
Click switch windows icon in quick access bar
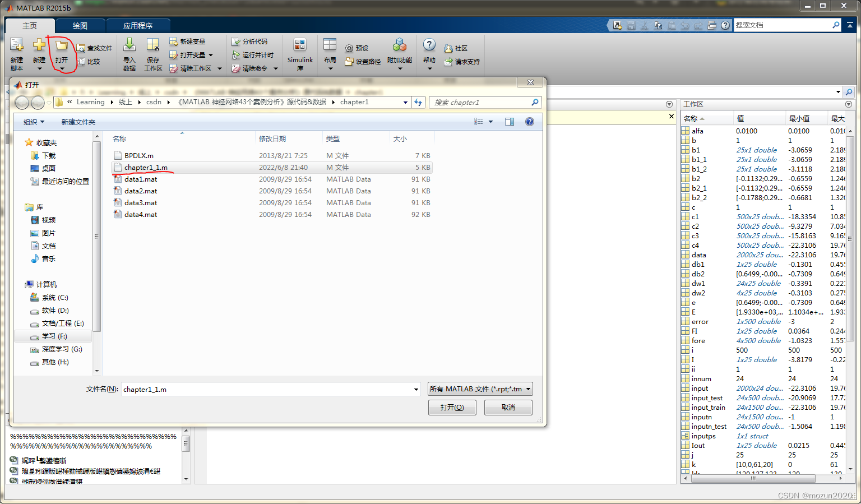pyautogui.click(x=712, y=25)
